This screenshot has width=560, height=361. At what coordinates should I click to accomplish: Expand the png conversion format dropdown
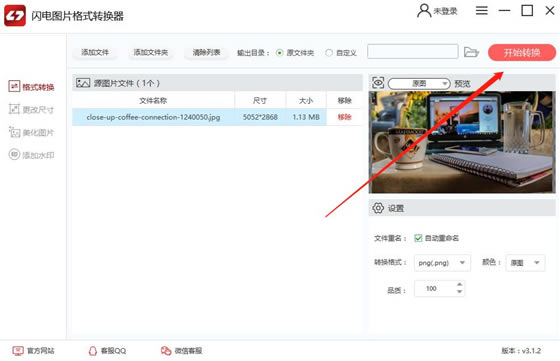click(x=442, y=263)
